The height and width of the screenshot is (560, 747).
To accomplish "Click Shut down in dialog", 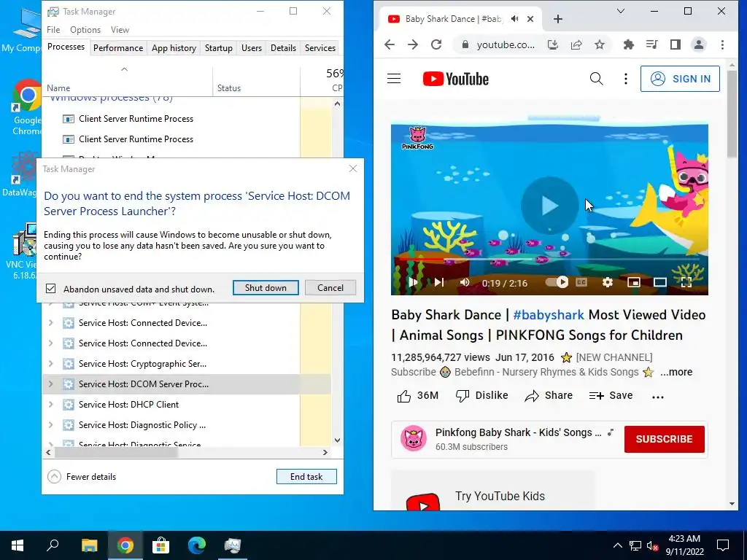I will [x=266, y=287].
